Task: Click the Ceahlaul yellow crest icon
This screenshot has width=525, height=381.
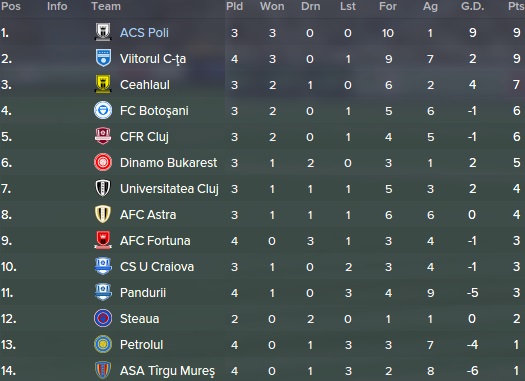Action: click(103, 84)
